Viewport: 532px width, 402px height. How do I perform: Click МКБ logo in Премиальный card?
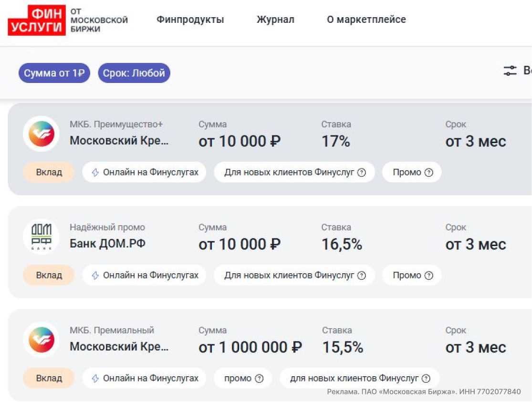[x=42, y=340]
